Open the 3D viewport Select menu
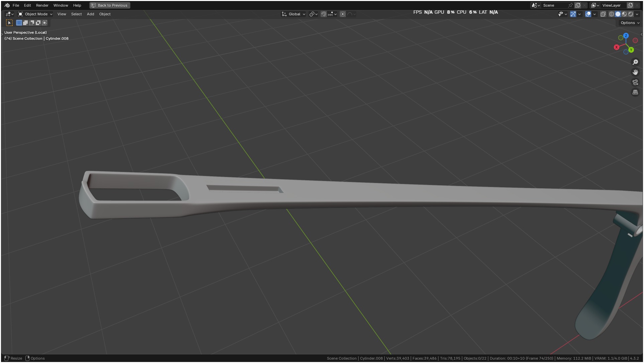The width and height of the screenshot is (644, 363). pyautogui.click(x=76, y=14)
